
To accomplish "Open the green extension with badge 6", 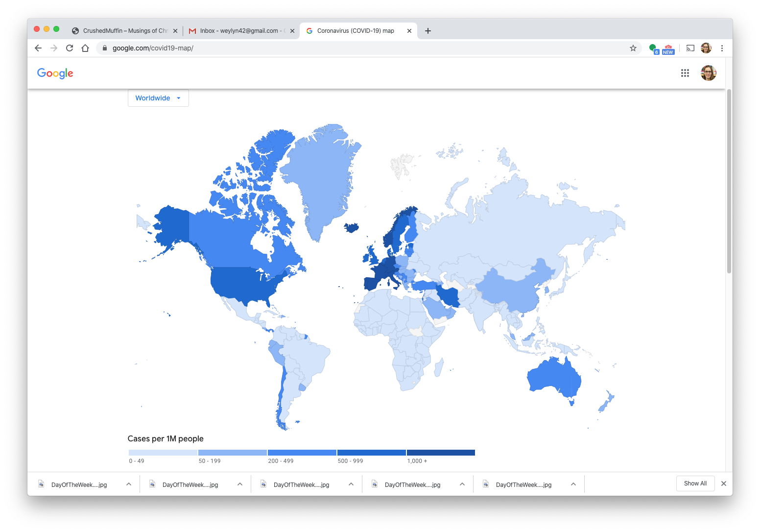I will point(654,48).
